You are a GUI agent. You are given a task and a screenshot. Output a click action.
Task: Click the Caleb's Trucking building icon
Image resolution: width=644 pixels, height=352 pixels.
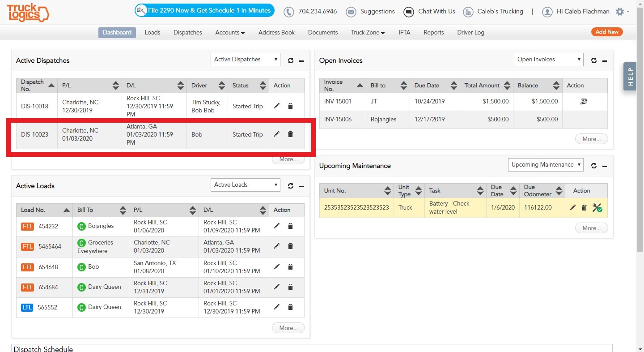point(468,12)
